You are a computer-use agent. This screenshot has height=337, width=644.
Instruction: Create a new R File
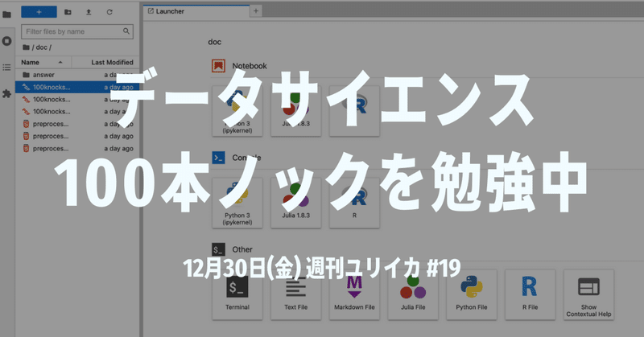(x=530, y=294)
